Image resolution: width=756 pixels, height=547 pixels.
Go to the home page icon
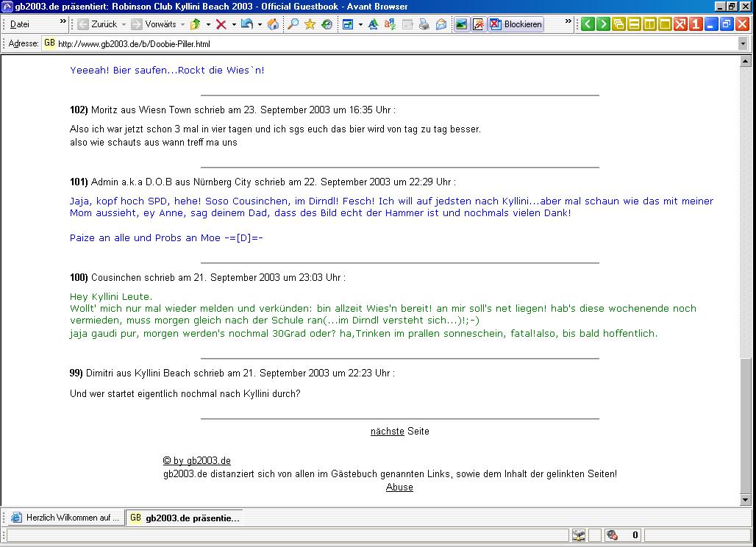tap(273, 24)
